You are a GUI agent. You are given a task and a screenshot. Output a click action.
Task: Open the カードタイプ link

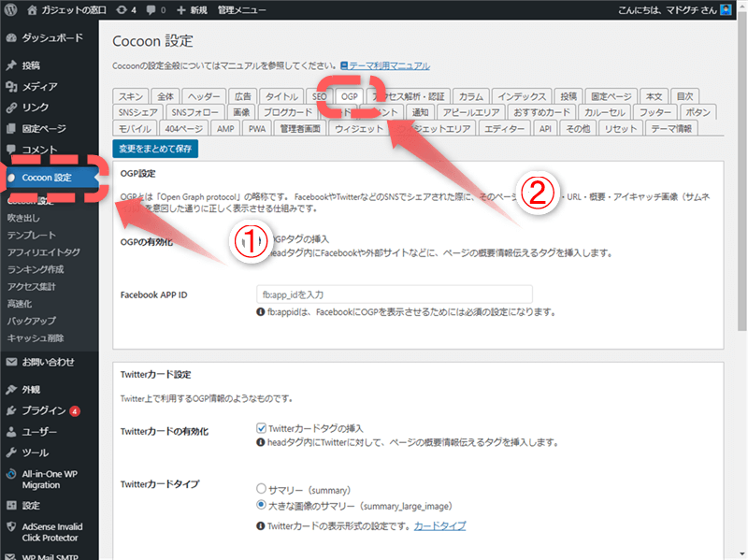pyautogui.click(x=439, y=525)
